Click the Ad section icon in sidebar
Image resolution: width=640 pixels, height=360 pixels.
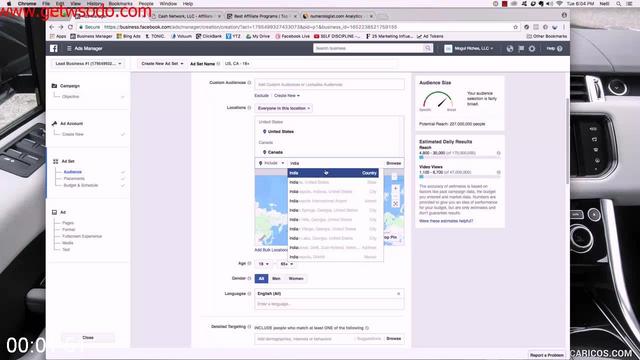point(54,212)
